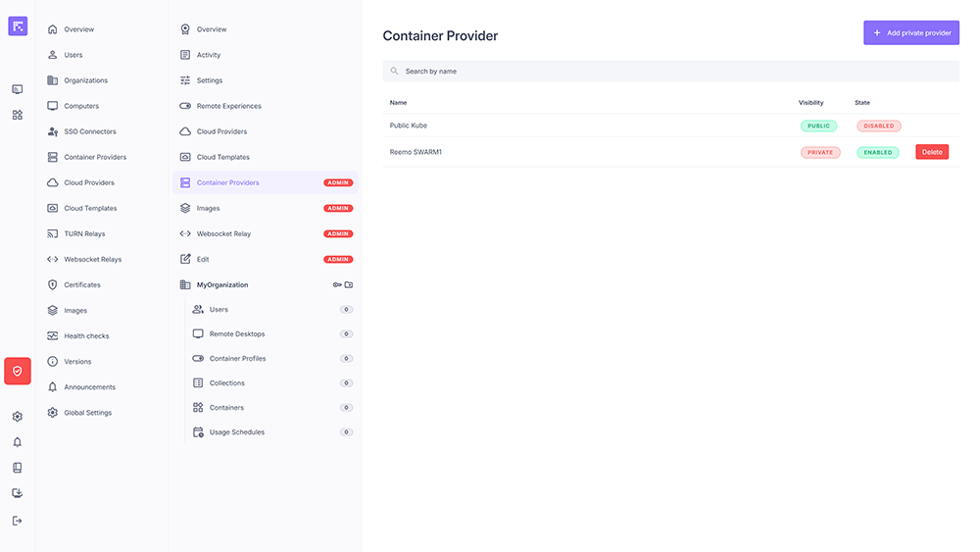Open Usage Schedules under MyOrganization

click(x=236, y=432)
